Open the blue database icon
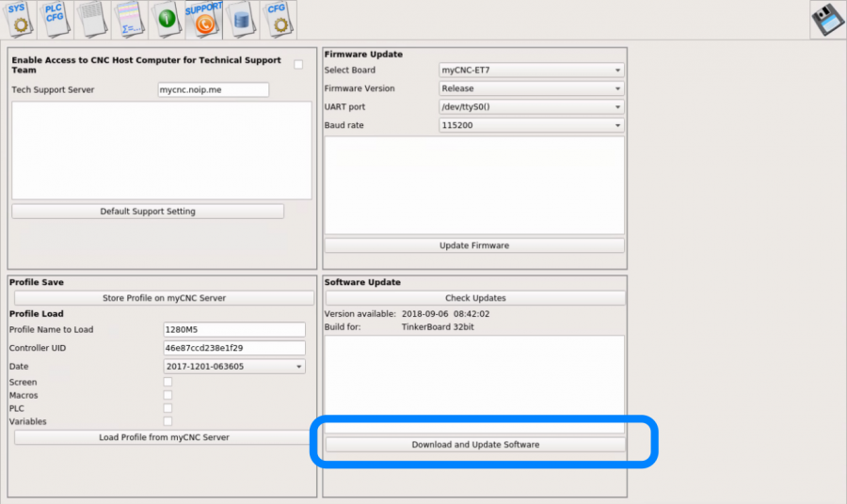This screenshot has height=504, width=847. coord(241,19)
